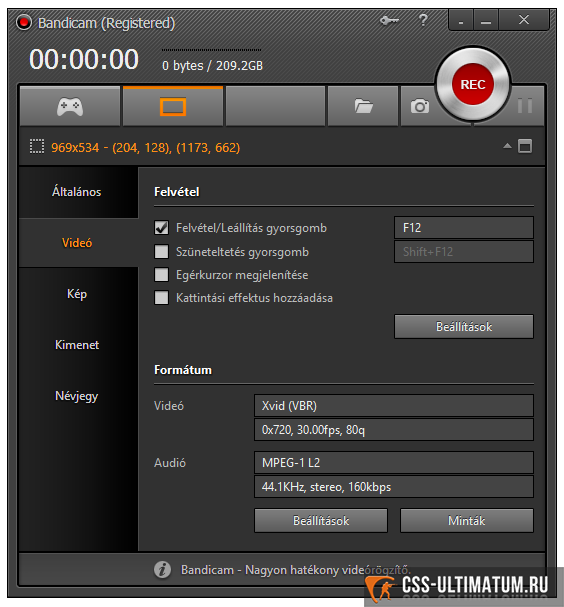This screenshot has height=607, width=564.
Task: Click the dotted selection rectangle icon
Action: (37, 147)
